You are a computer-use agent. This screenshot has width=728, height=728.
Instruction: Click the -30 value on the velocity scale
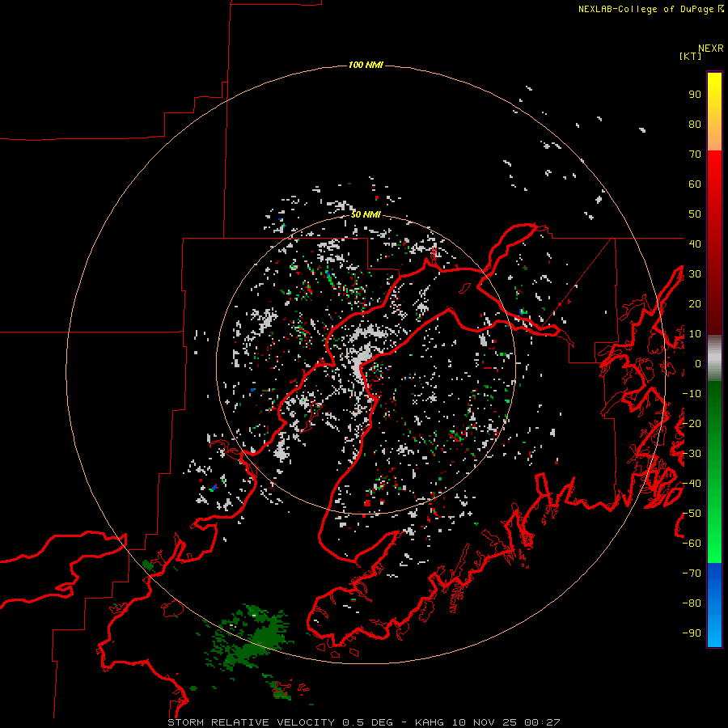692,454
